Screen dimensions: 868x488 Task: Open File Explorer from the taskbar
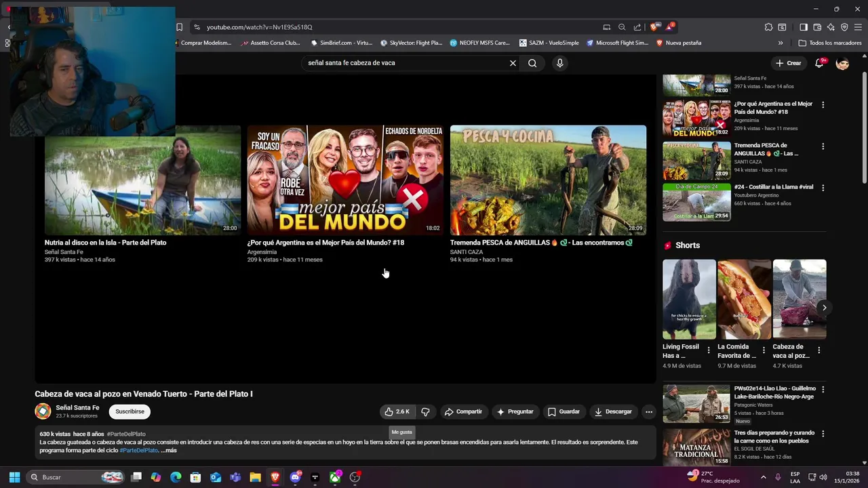click(255, 477)
